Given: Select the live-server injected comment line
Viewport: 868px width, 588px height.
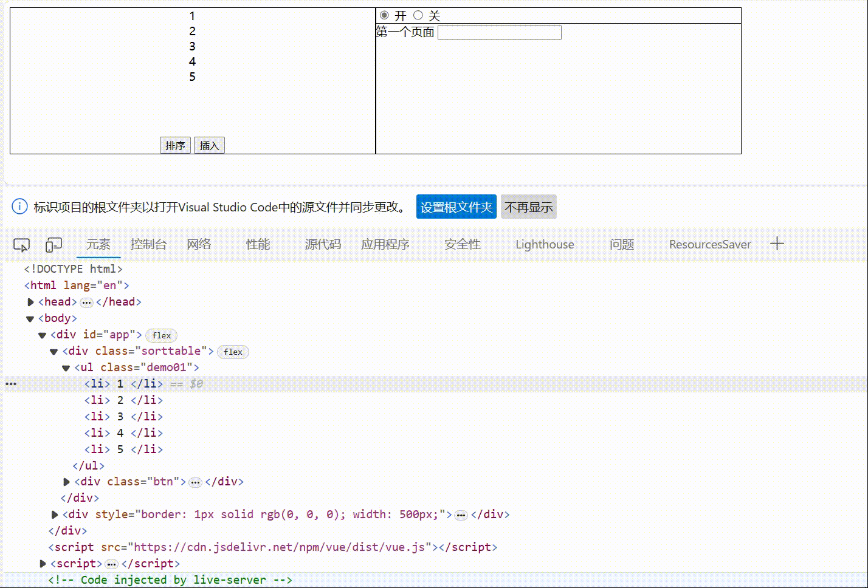Looking at the screenshot, I should [170, 580].
